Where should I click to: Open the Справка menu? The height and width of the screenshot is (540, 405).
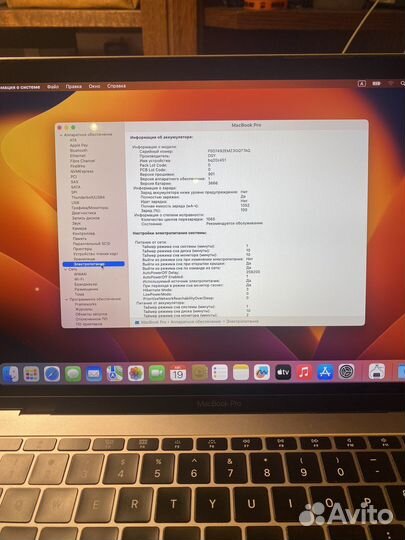pyautogui.click(x=116, y=85)
